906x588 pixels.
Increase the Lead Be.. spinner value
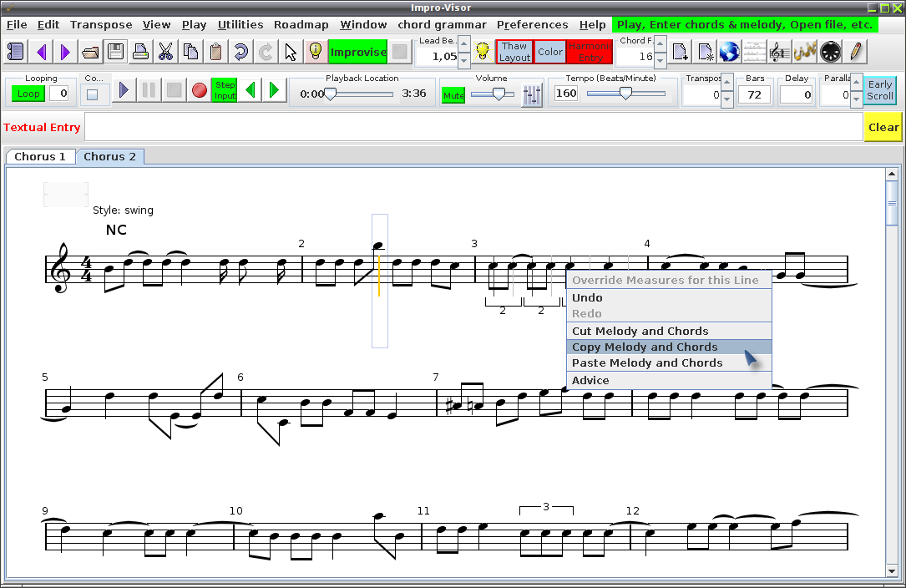463,44
